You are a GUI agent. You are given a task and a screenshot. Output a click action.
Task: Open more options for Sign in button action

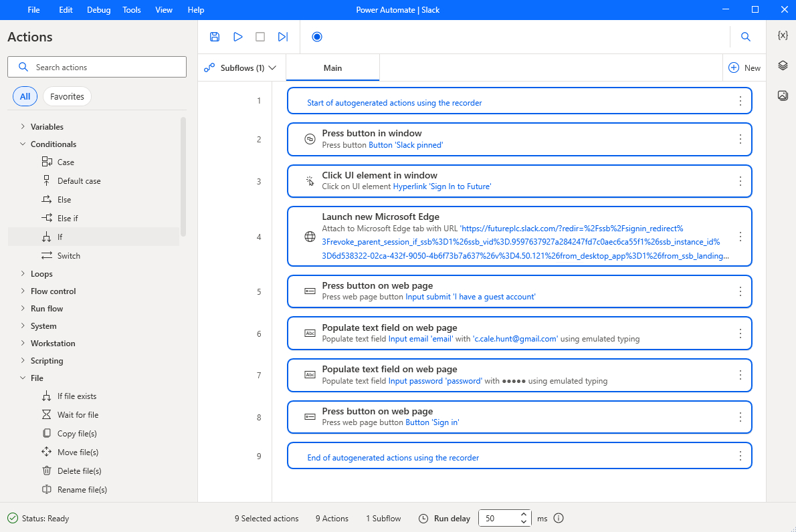[740, 417]
